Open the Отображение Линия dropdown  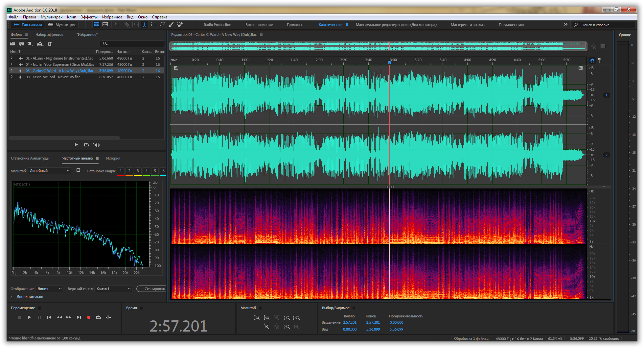click(49, 289)
